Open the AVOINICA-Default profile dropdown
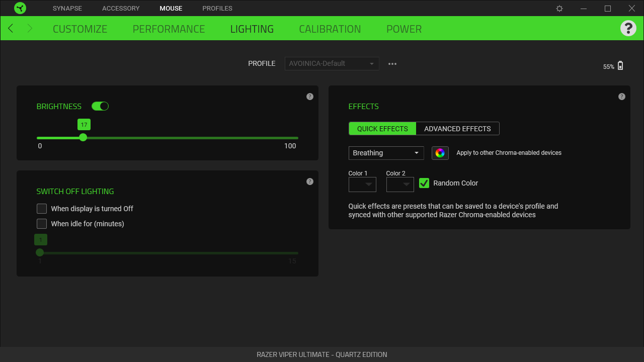This screenshot has width=644, height=362. point(332,64)
